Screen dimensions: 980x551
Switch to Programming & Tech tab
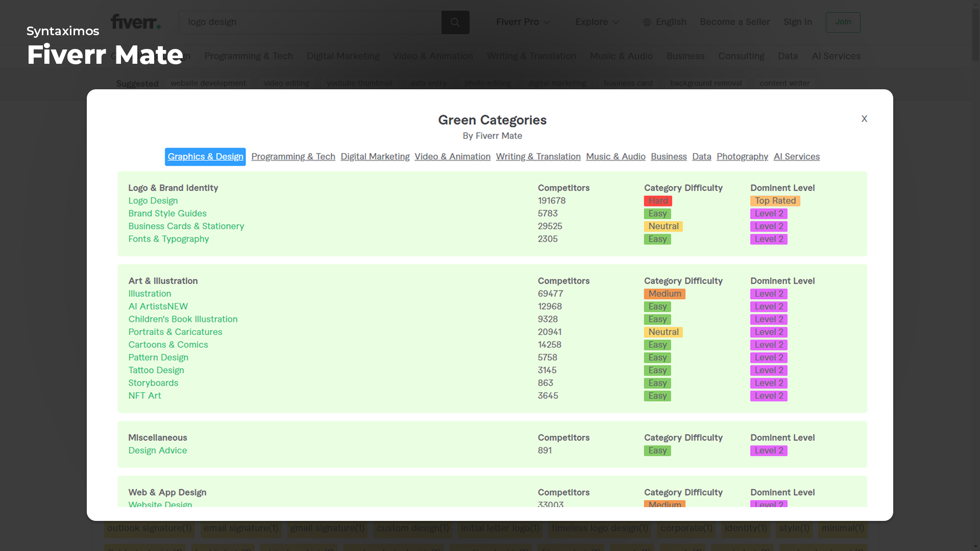(x=293, y=157)
